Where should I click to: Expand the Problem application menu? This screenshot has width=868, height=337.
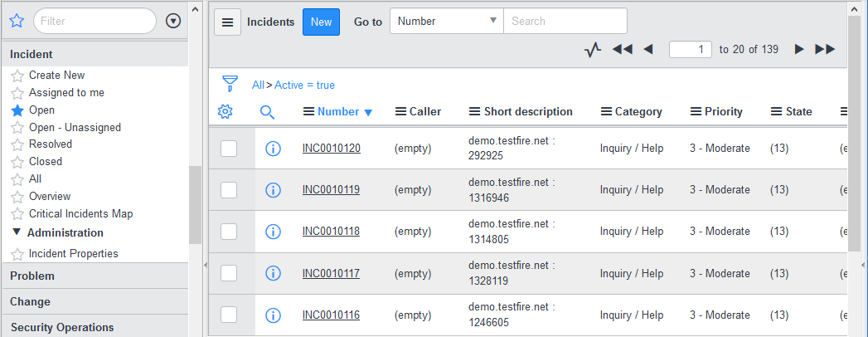32,276
